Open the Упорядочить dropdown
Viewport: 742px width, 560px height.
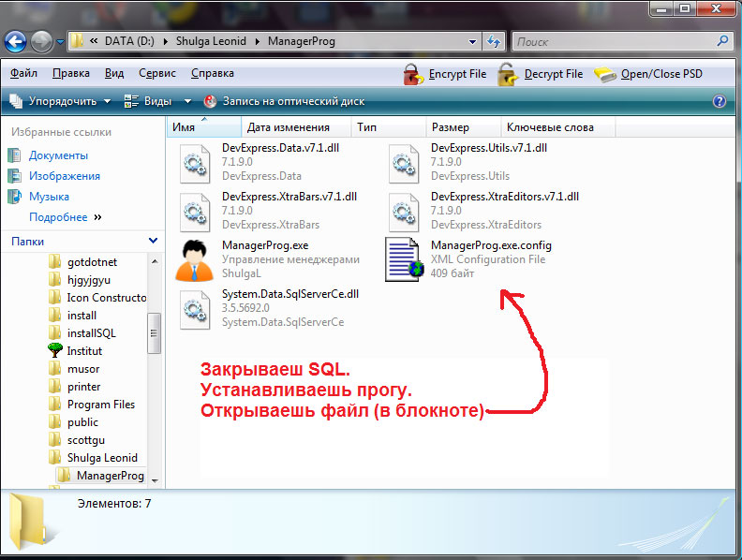[60, 101]
